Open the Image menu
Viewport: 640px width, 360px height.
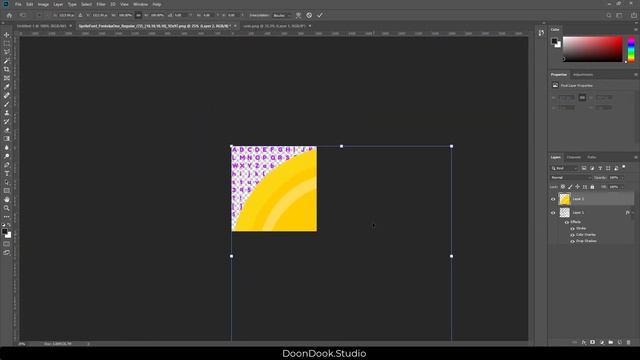coord(43,4)
